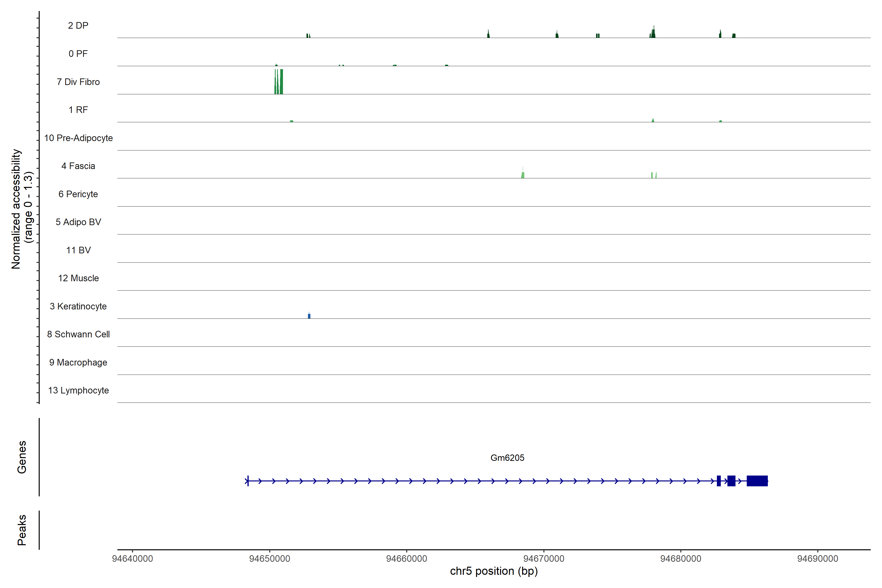Click the largest exon block of Gm6205

757,481
